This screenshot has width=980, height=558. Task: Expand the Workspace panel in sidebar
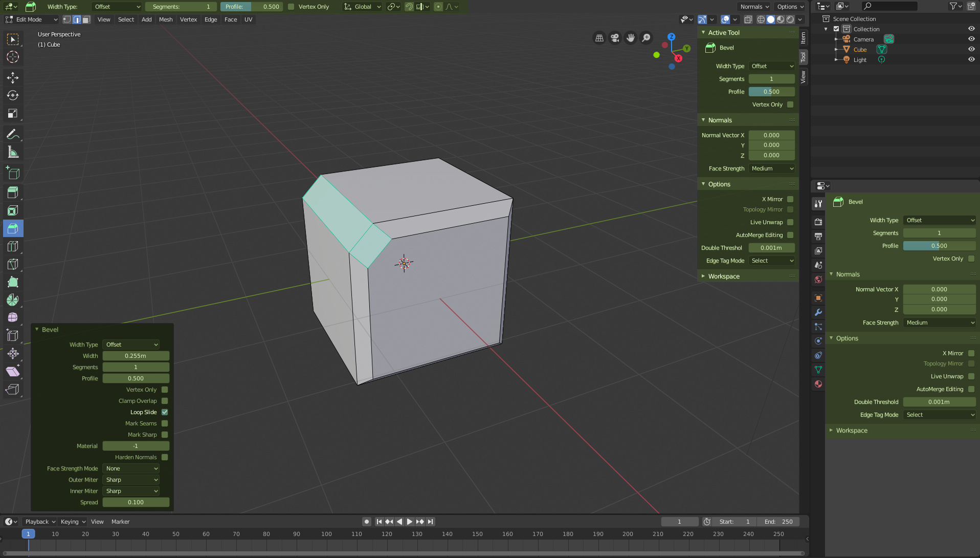pos(723,276)
